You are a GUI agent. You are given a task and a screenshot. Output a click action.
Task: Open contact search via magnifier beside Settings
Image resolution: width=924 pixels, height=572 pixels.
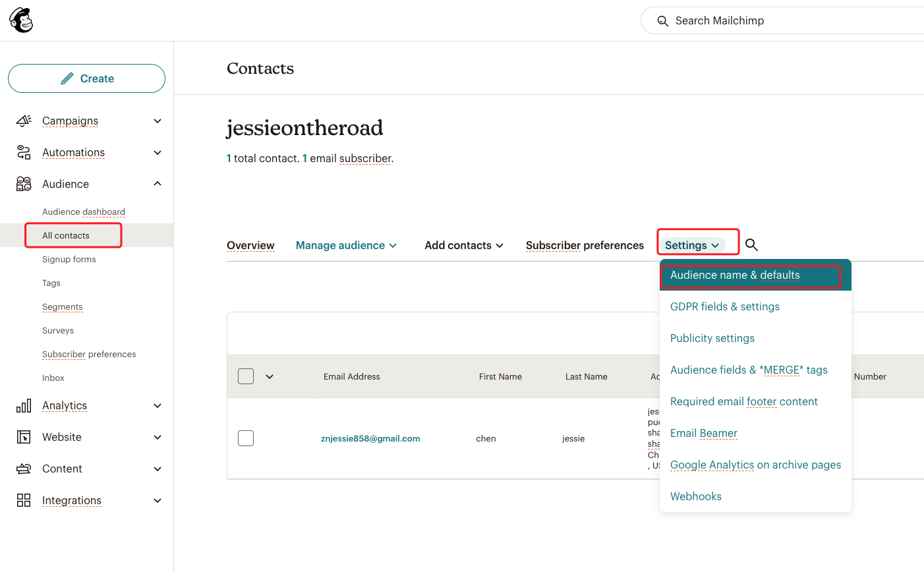[751, 245]
